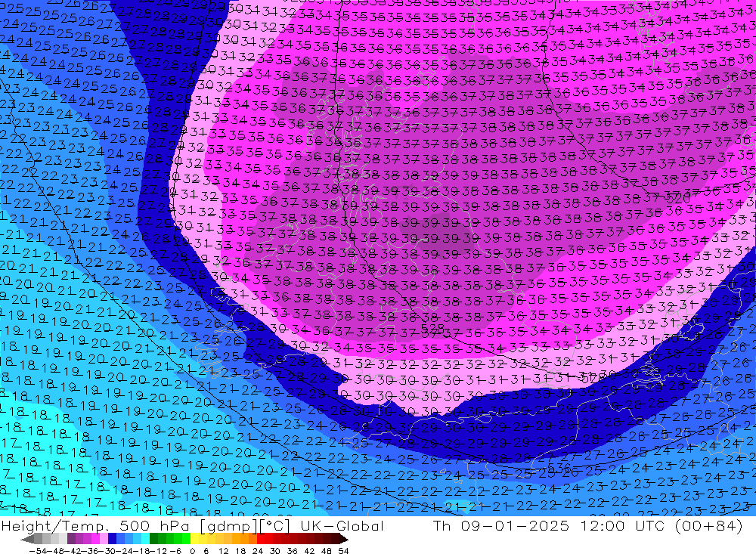756x554 pixels.
Task: Click the legend scale value '54'
Action: point(343,551)
